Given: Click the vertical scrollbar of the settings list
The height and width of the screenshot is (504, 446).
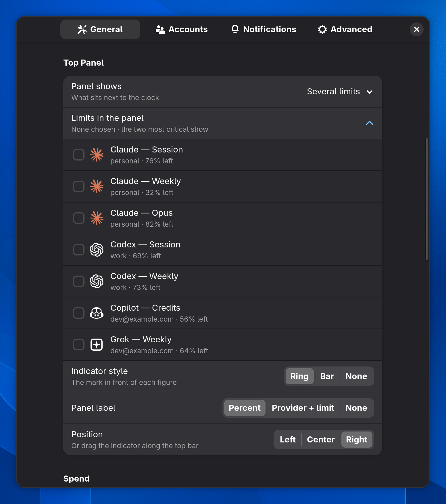Looking at the screenshot, I should 427,199.
